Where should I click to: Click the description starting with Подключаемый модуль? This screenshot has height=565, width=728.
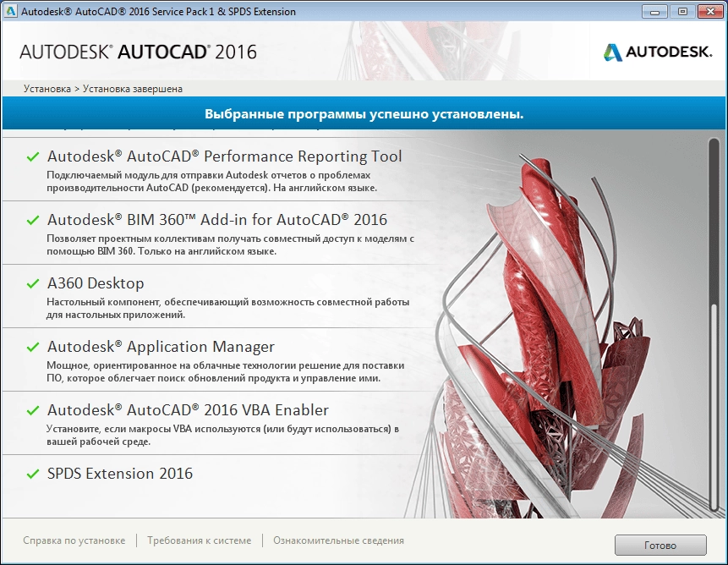click(x=211, y=182)
